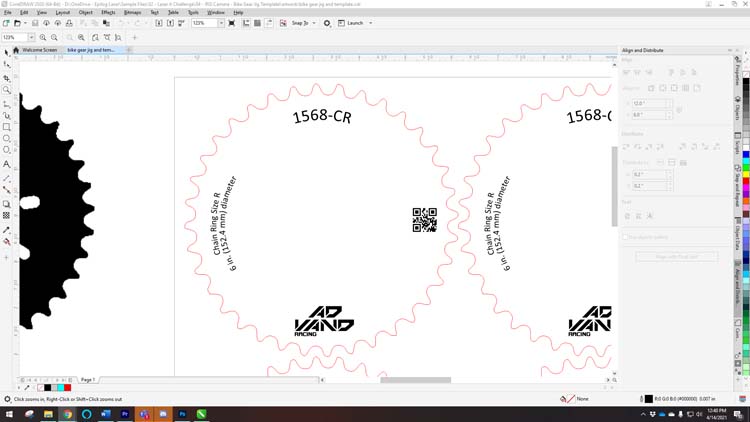This screenshot has width=750, height=422.
Task: Select the Zoom tool in the toolbox
Action: point(6,90)
